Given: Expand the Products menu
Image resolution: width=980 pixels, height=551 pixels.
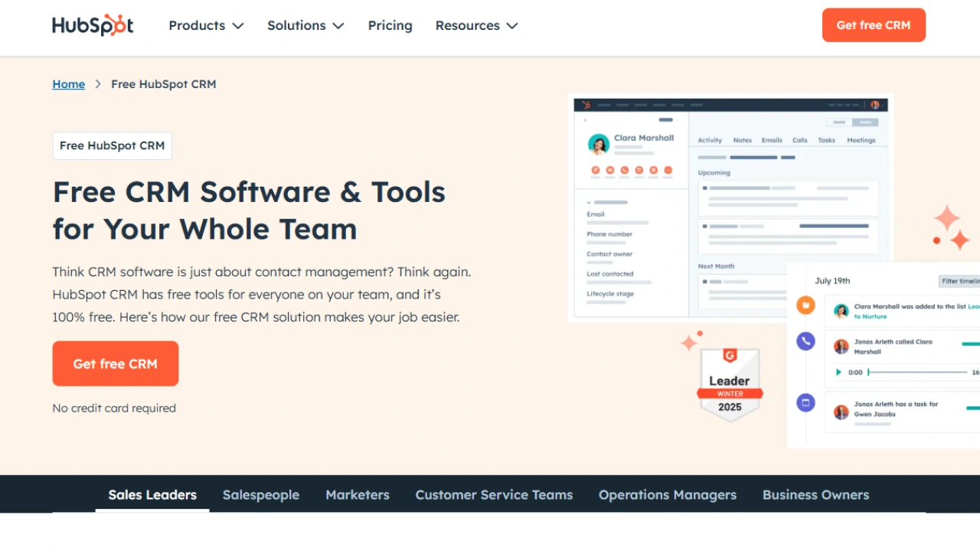Looking at the screenshot, I should point(206,25).
